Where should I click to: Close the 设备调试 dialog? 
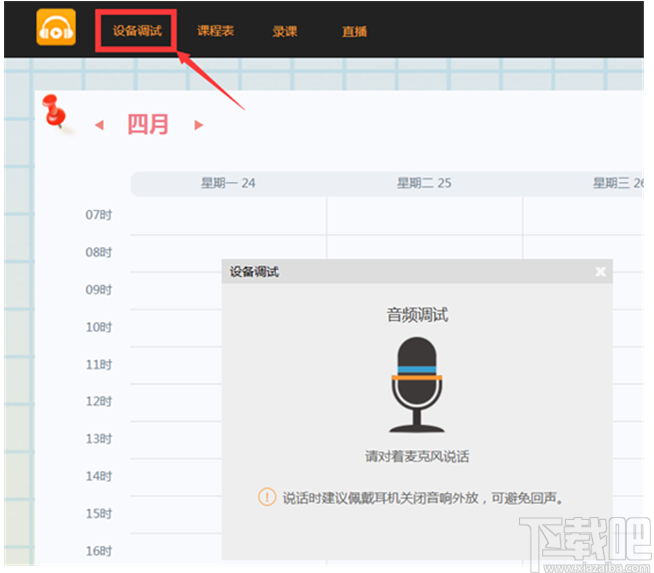pos(601,271)
